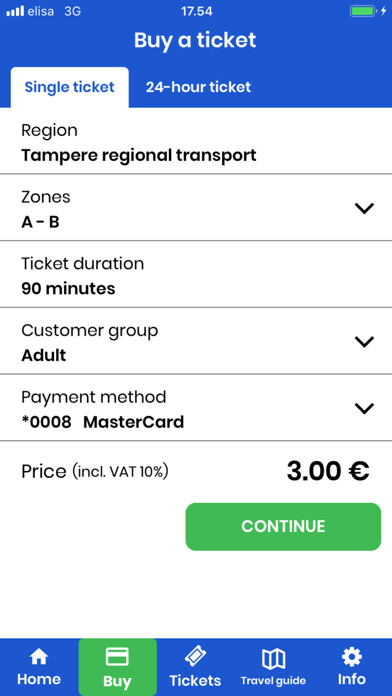The image size is (392, 696).
Task: Tap the battery icon in status bar
Action: click(x=363, y=11)
